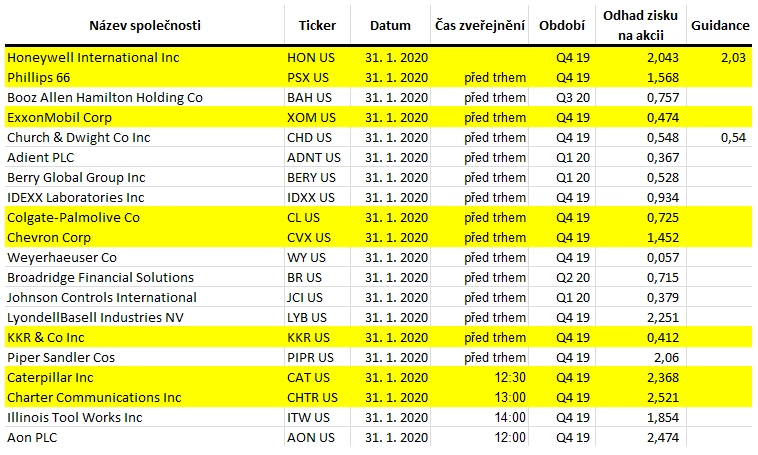Select the Ticker column header

[x=317, y=25]
